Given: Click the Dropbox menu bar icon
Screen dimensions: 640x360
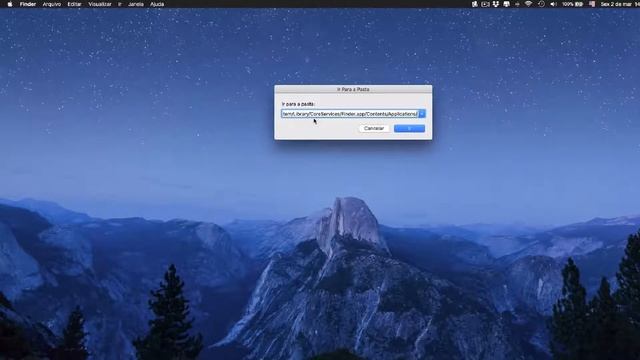Looking at the screenshot, I should [496, 4].
